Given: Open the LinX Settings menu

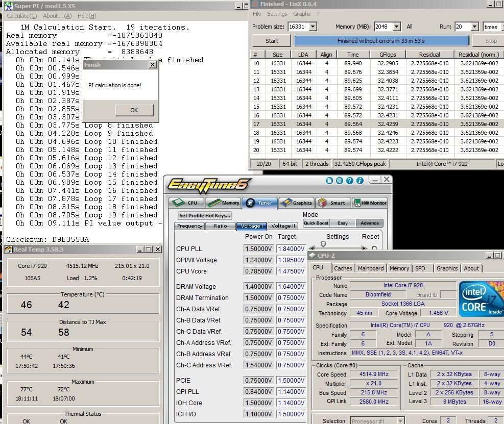Looking at the screenshot, I should coord(277,14).
